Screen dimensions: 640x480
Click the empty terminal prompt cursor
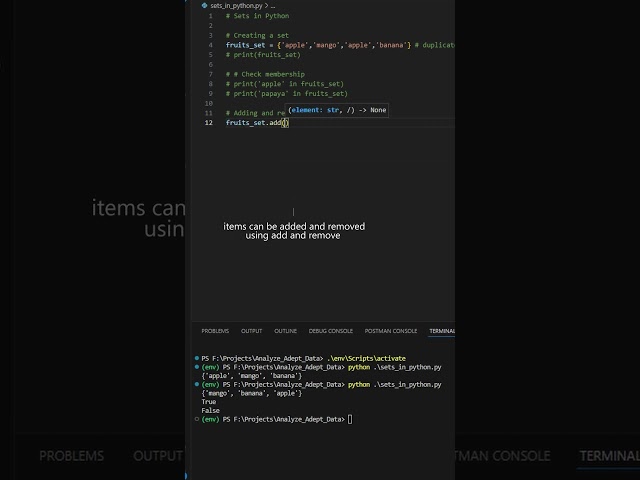(x=350, y=419)
